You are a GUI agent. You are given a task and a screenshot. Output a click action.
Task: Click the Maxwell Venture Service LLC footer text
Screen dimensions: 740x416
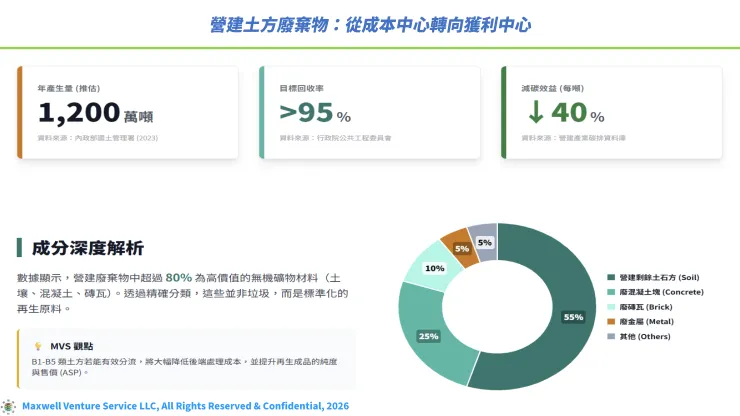[185, 406]
